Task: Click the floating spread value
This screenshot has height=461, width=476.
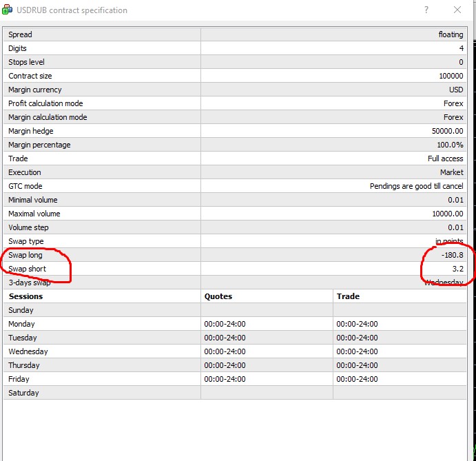Action: tap(451, 34)
